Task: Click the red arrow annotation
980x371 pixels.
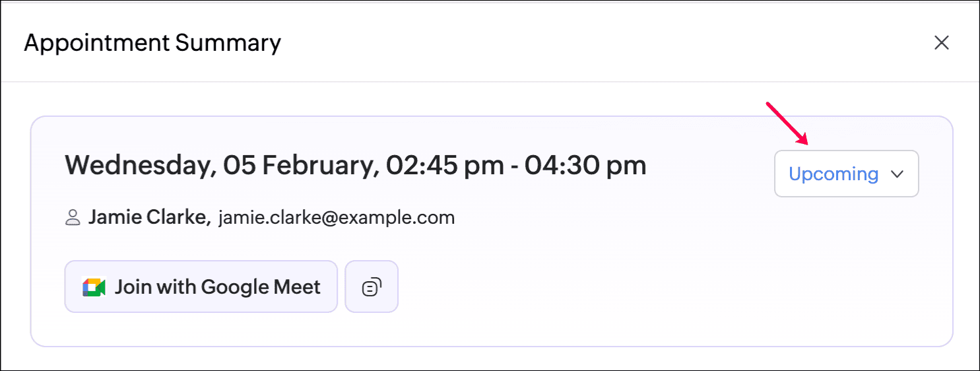Action: point(787,123)
